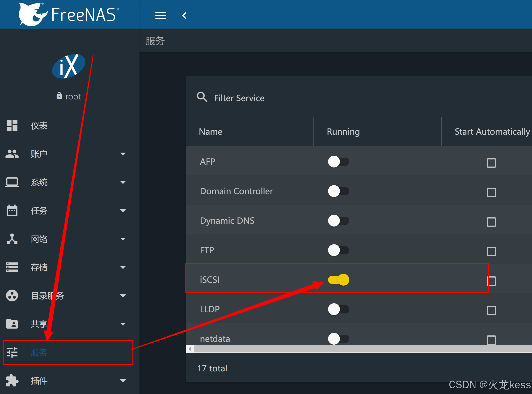Check AFP start automatically box
Screen dimensions: 532x394
pos(491,163)
